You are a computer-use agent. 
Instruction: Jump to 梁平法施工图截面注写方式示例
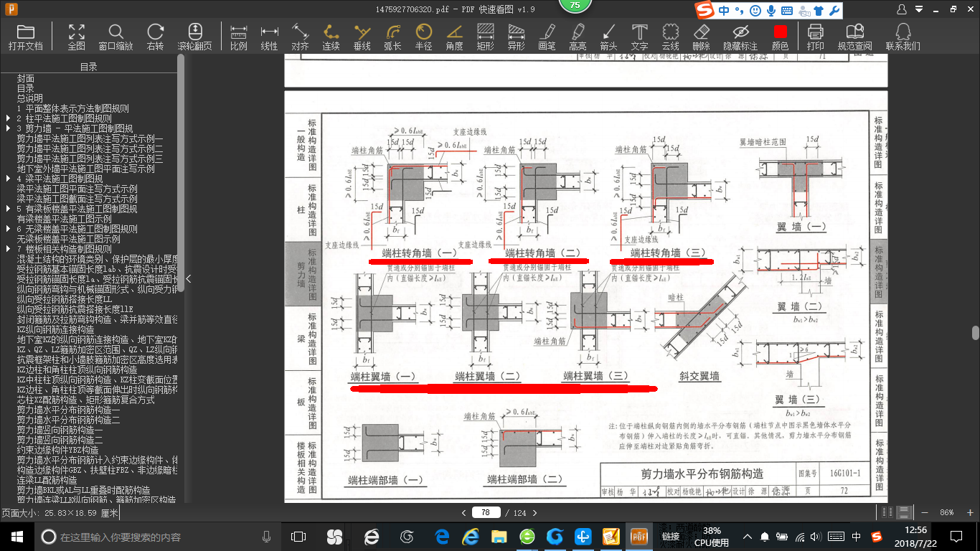coord(77,199)
